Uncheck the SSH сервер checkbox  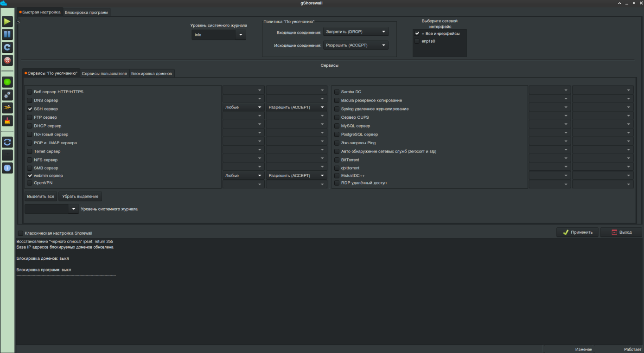pyautogui.click(x=30, y=109)
